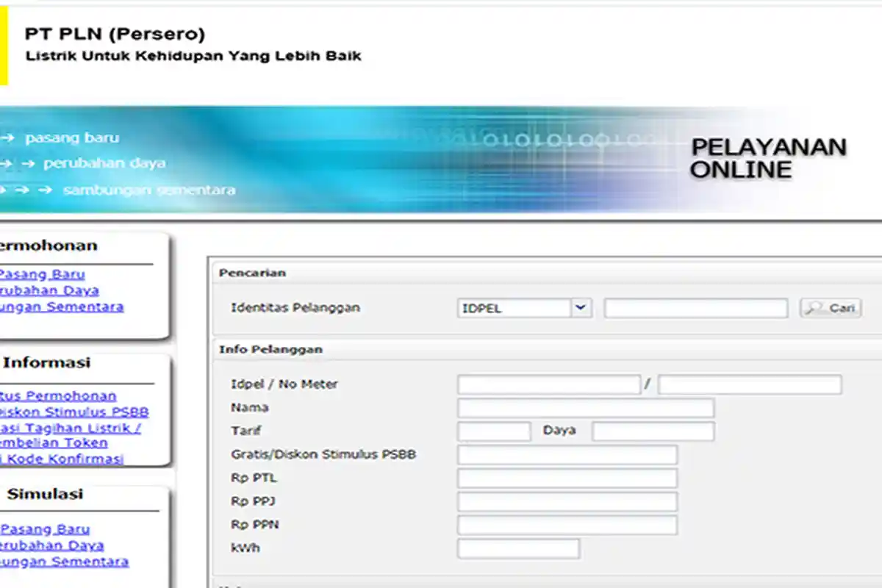Select 'perubahan daya' in the top navigation banner

point(105,163)
